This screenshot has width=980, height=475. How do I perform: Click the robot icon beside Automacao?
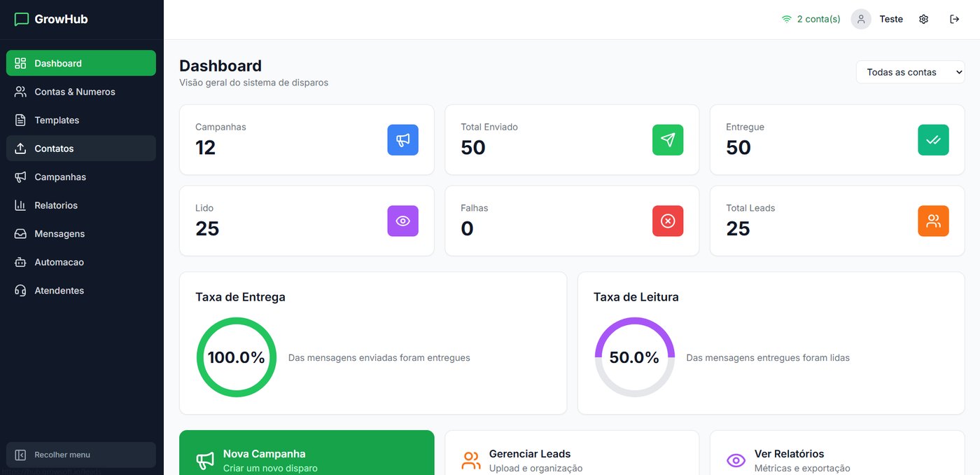[20, 262]
